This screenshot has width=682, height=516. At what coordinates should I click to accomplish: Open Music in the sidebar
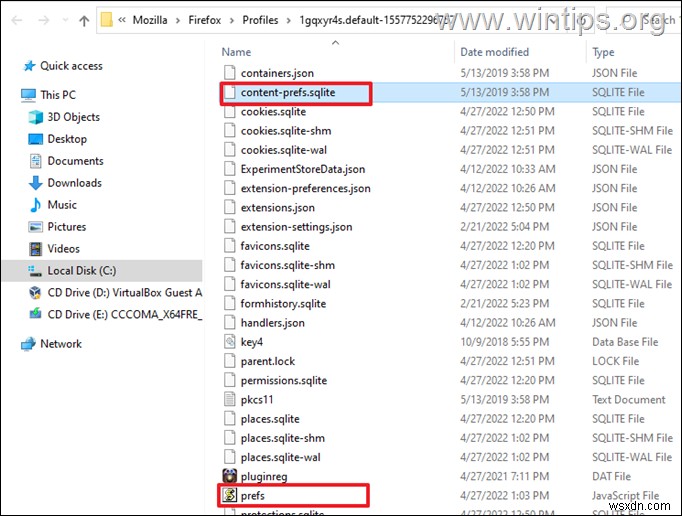click(62, 205)
